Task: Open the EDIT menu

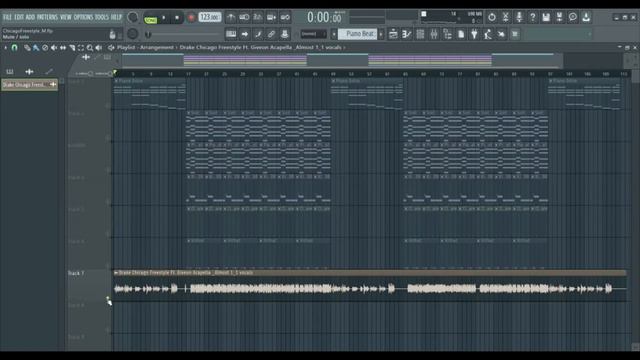Action: pos(19,17)
